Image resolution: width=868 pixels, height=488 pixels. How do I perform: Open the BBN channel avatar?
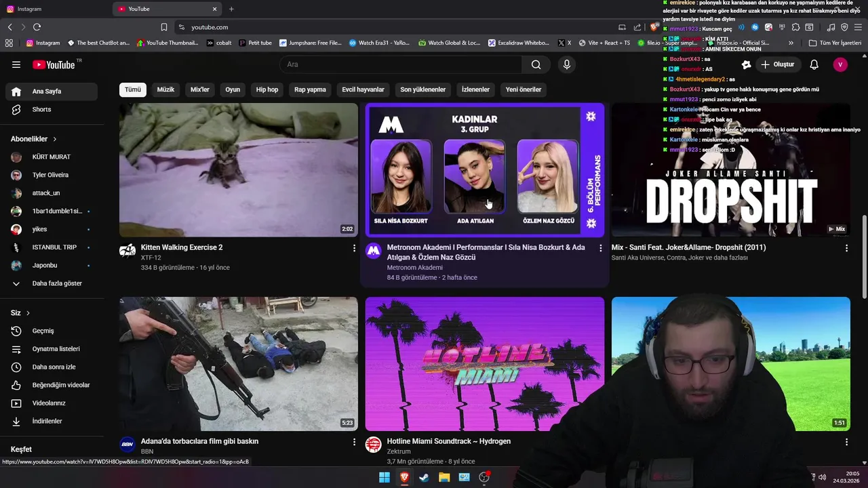tap(127, 445)
